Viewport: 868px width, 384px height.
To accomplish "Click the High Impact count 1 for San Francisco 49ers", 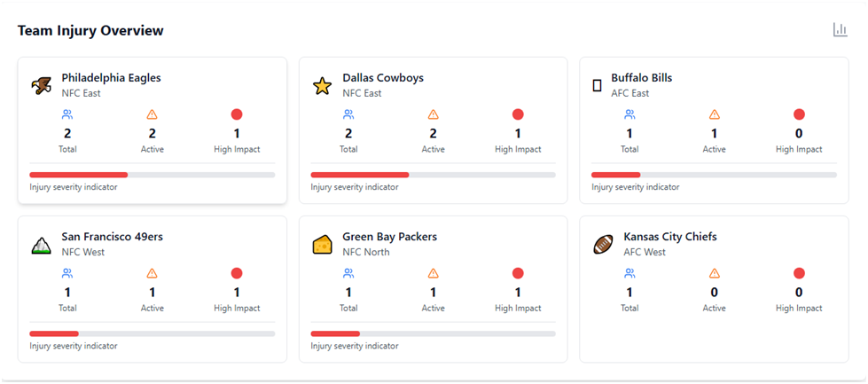I will point(237,292).
